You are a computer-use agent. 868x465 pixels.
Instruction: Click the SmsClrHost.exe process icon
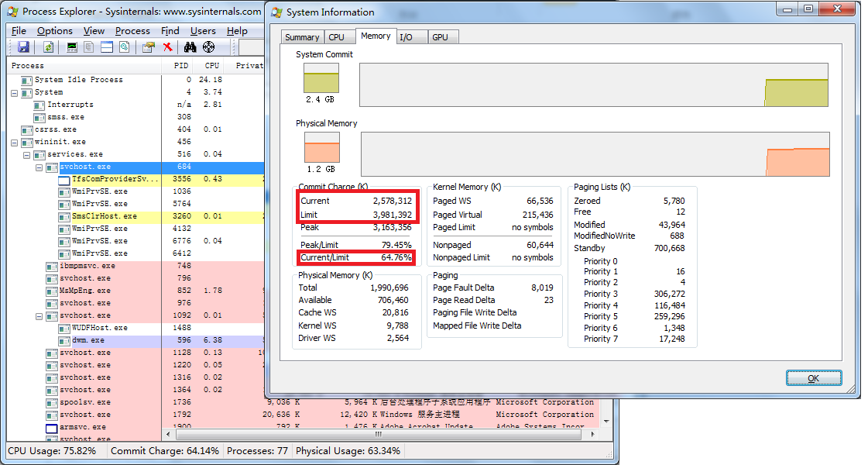tap(63, 217)
